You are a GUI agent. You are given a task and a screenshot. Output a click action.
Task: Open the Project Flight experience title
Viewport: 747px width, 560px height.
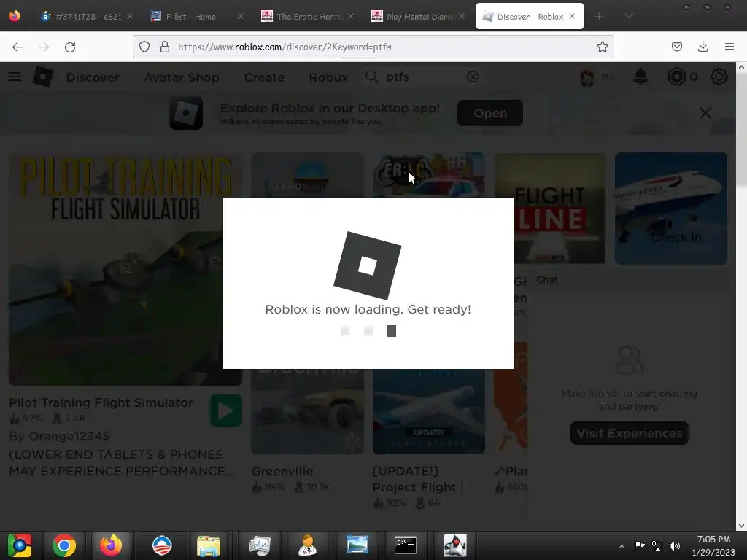pos(418,479)
